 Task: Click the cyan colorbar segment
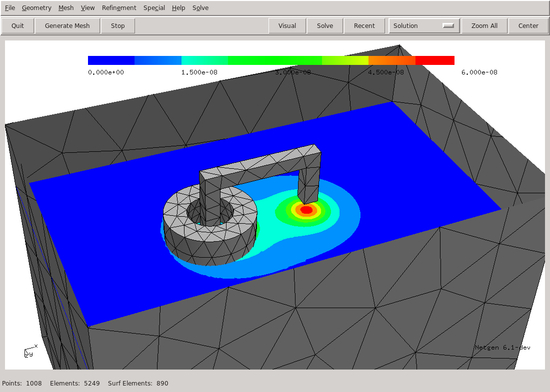(204, 60)
